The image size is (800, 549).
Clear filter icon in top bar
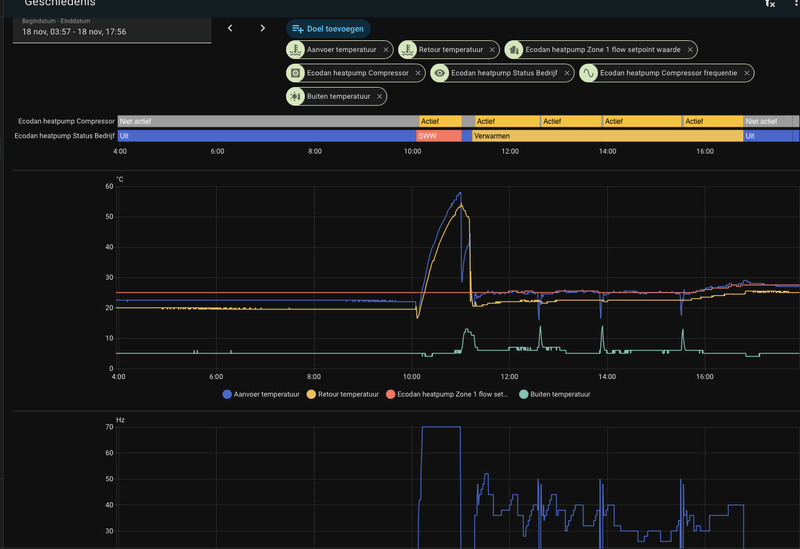(770, 3)
